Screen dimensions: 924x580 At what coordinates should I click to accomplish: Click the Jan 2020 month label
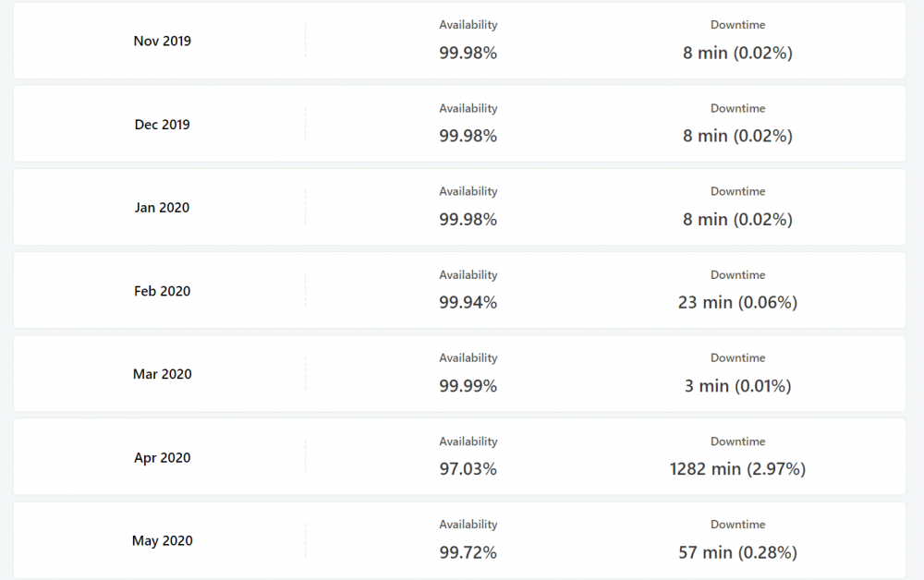163,208
